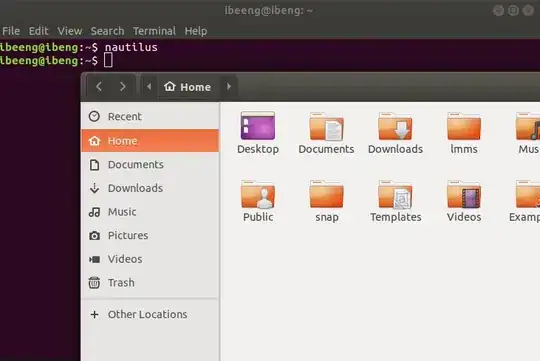Open the terminal Terminal menu
540x361 pixels.
point(154,31)
